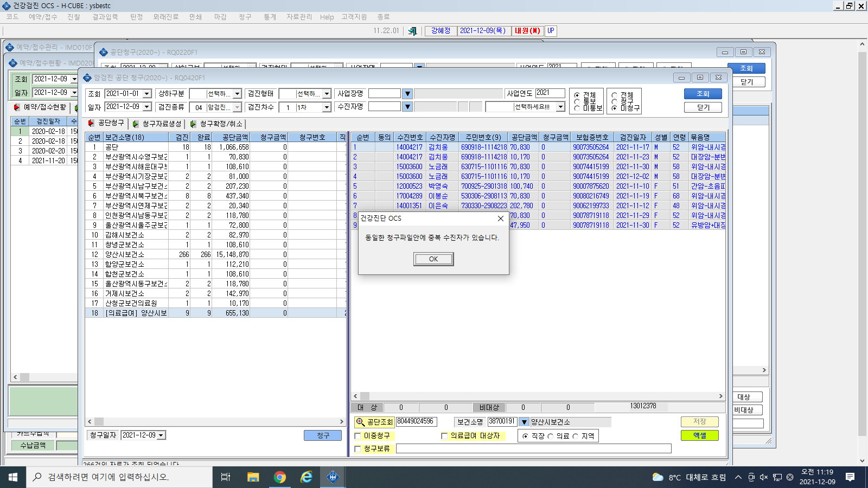
Task: Open the notification center icon
Action: pyautogui.click(x=850, y=477)
